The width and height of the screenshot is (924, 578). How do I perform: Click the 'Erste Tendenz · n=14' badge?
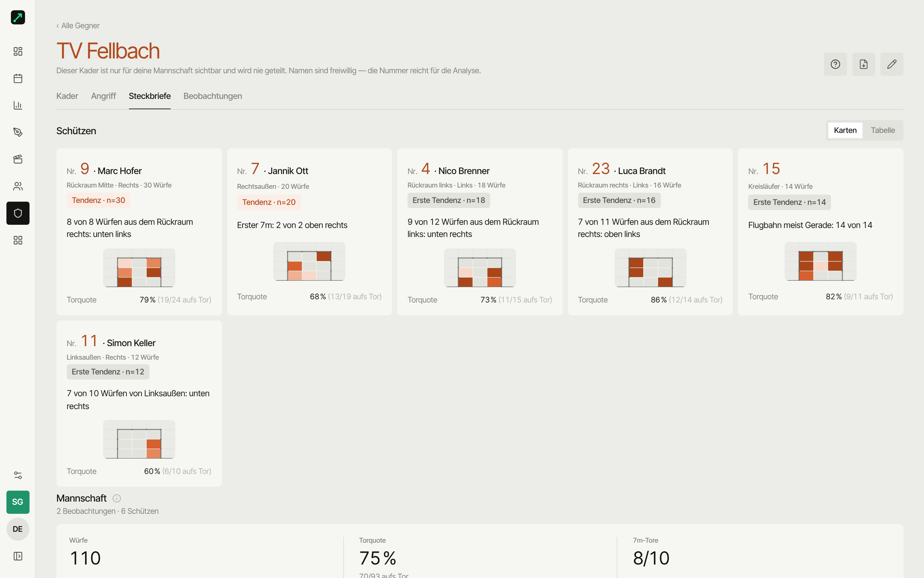[789, 202]
